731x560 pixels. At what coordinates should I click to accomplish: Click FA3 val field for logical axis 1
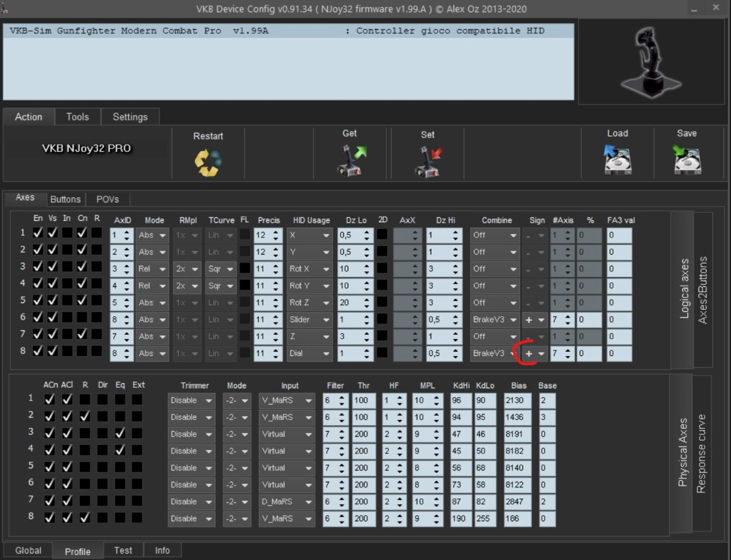click(619, 235)
